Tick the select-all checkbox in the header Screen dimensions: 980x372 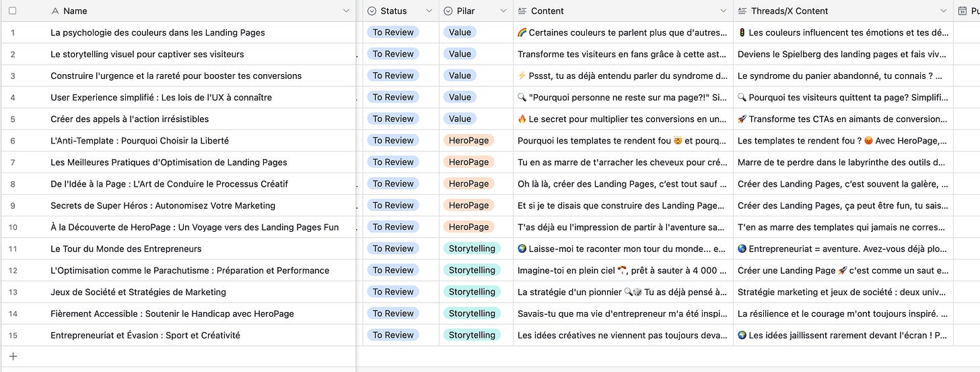[x=13, y=11]
